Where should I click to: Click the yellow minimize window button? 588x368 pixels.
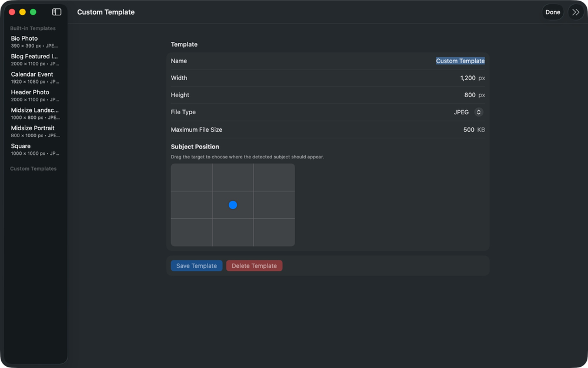pos(22,12)
